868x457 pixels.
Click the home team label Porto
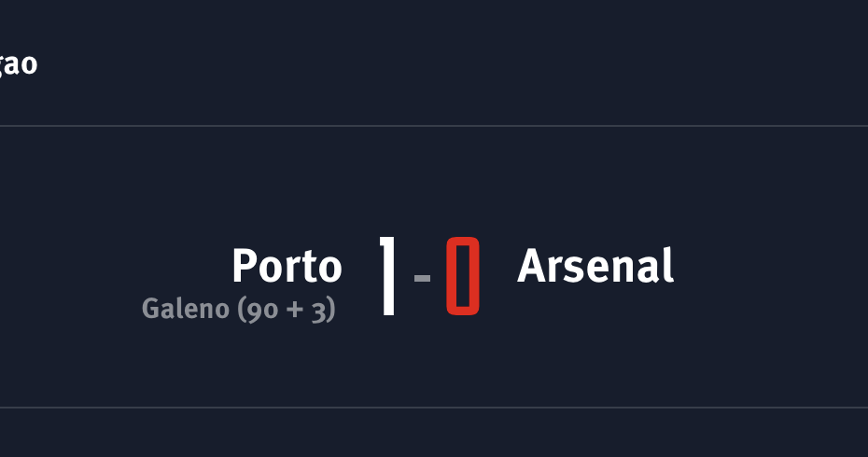tap(287, 266)
